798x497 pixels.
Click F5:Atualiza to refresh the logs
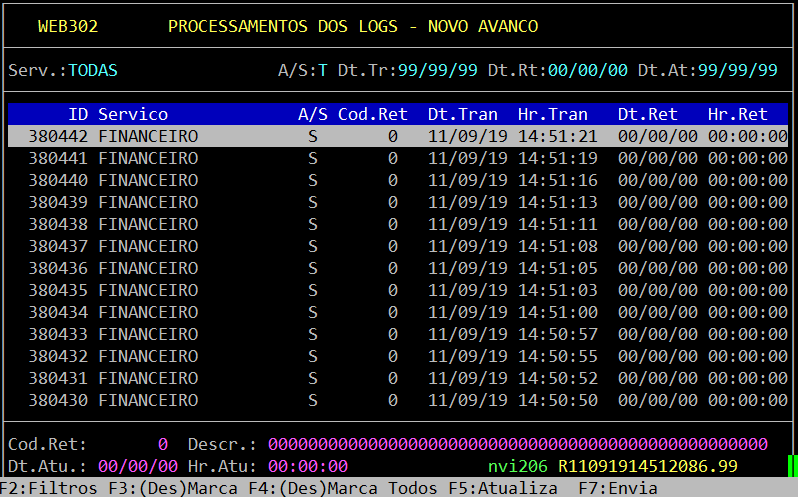point(502,488)
